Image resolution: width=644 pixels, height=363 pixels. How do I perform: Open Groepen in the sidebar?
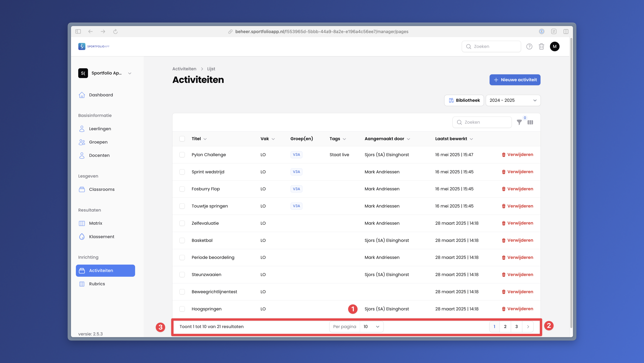[105, 142]
